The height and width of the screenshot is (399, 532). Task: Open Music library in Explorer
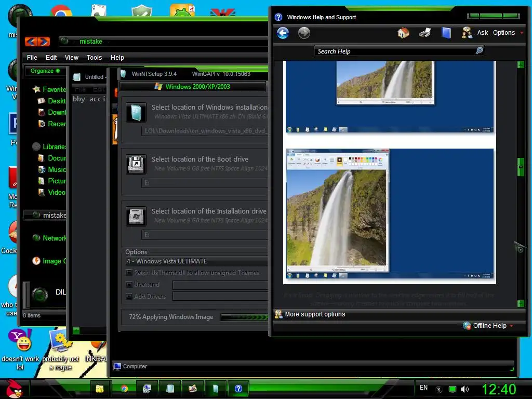[52, 169]
